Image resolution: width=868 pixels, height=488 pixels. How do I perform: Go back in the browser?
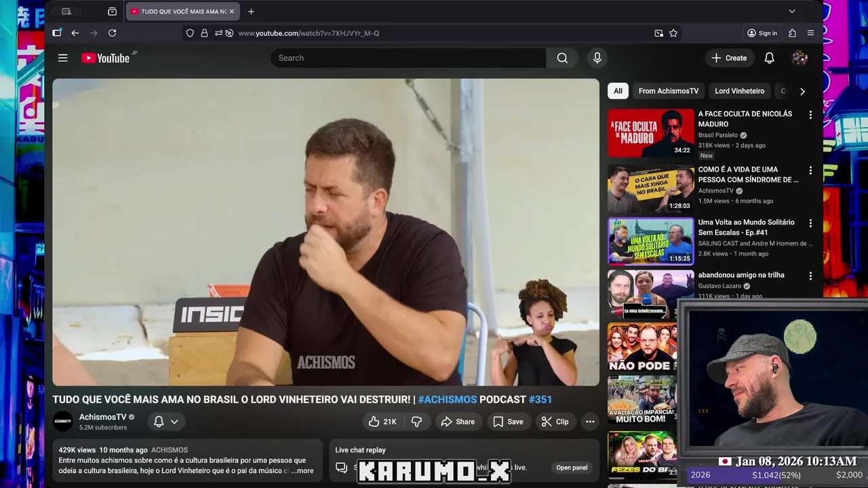(x=75, y=33)
